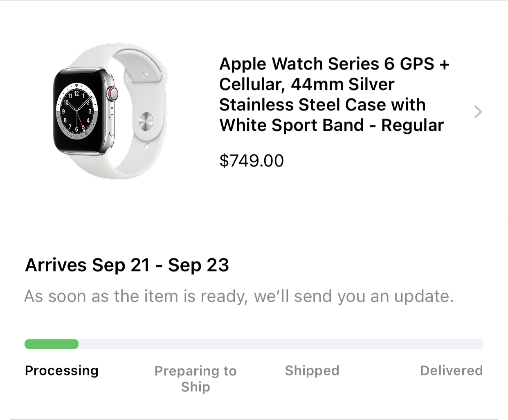508x420 pixels.
Task: Open the product details chevron arrow
Action: (x=478, y=112)
